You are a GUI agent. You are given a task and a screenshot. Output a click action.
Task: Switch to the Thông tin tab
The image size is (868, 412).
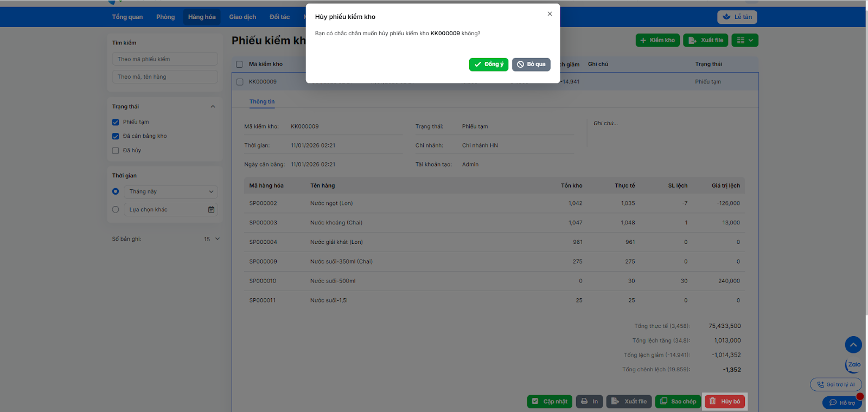[262, 102]
